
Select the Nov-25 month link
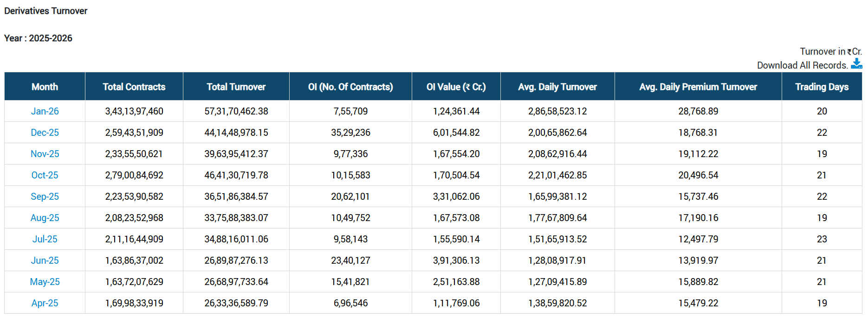(45, 154)
